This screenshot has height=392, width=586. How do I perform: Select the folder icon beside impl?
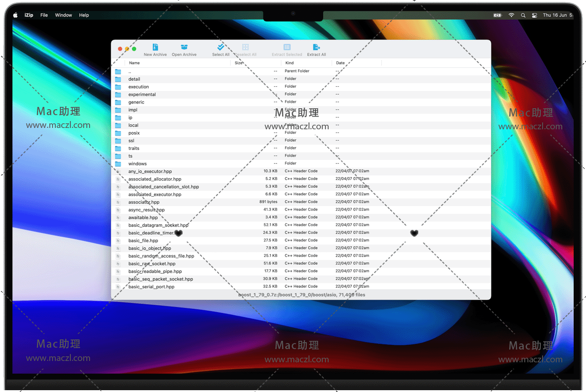pos(118,110)
